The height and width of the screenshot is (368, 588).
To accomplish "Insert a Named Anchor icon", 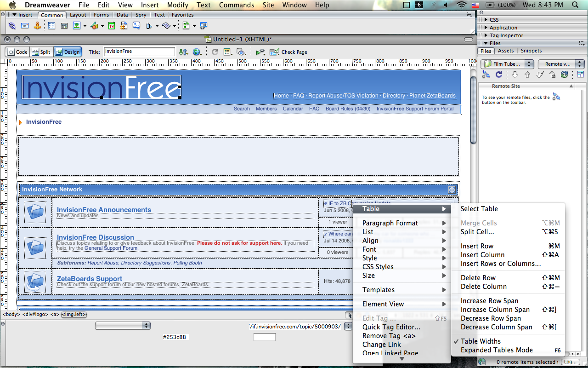I will [x=37, y=26].
